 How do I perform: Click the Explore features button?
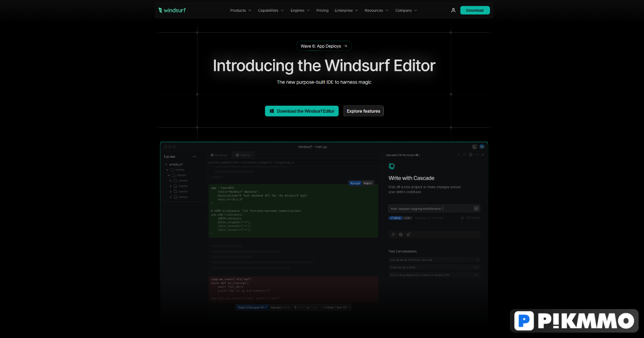point(363,111)
